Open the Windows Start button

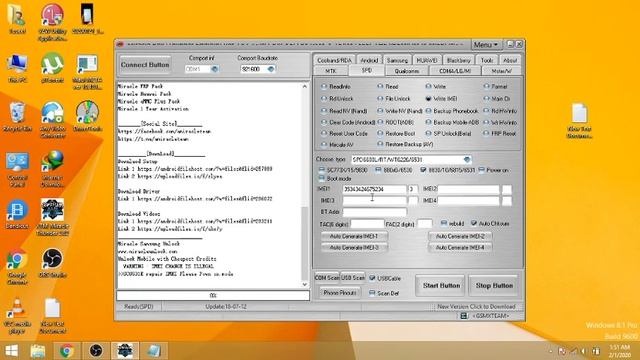click(x=11, y=351)
